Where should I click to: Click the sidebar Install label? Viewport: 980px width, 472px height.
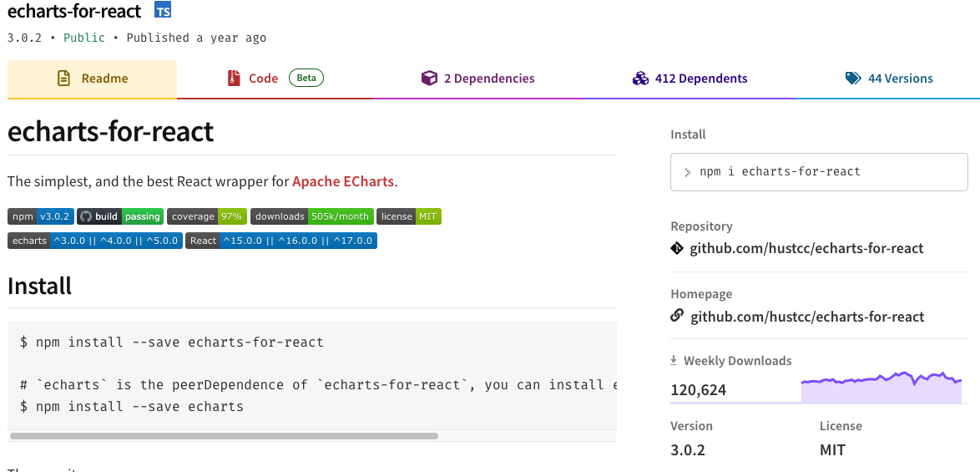(688, 134)
